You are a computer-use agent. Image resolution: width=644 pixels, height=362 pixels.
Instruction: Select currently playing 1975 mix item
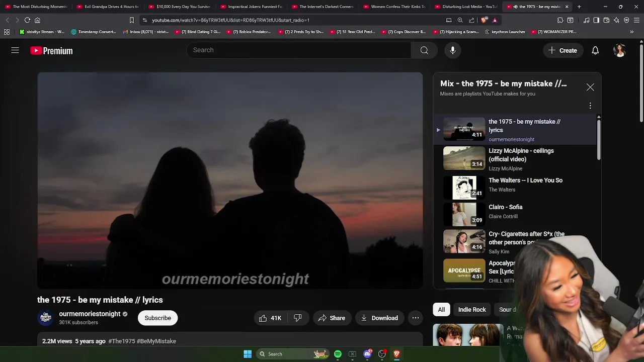514,130
